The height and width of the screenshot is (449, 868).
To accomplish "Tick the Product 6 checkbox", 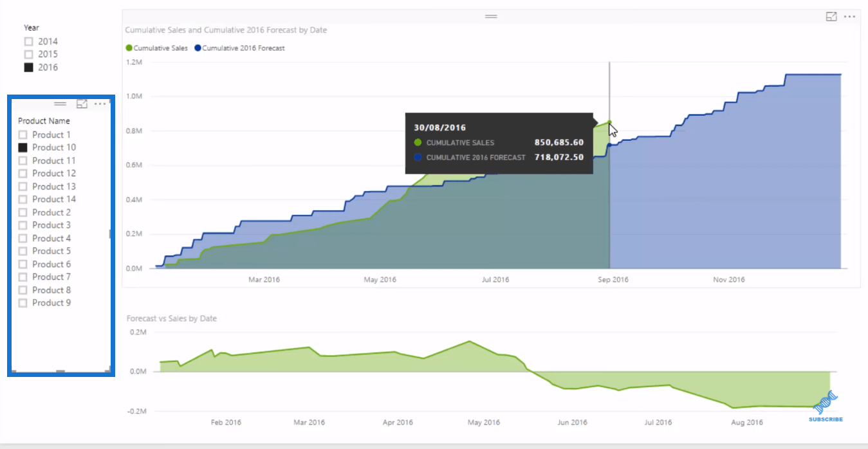I will pos(23,264).
